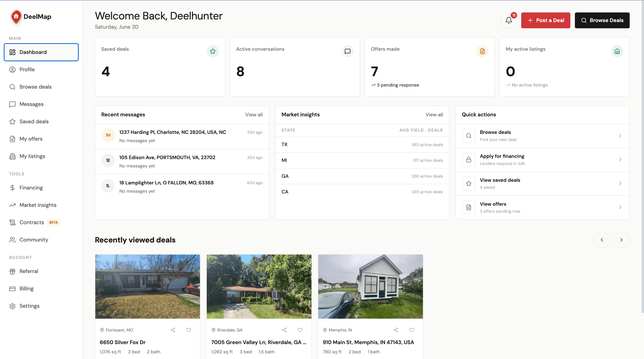Click the 1H avatar for Harding Pl message
The width and height of the screenshot is (644, 359).
pyautogui.click(x=108, y=135)
